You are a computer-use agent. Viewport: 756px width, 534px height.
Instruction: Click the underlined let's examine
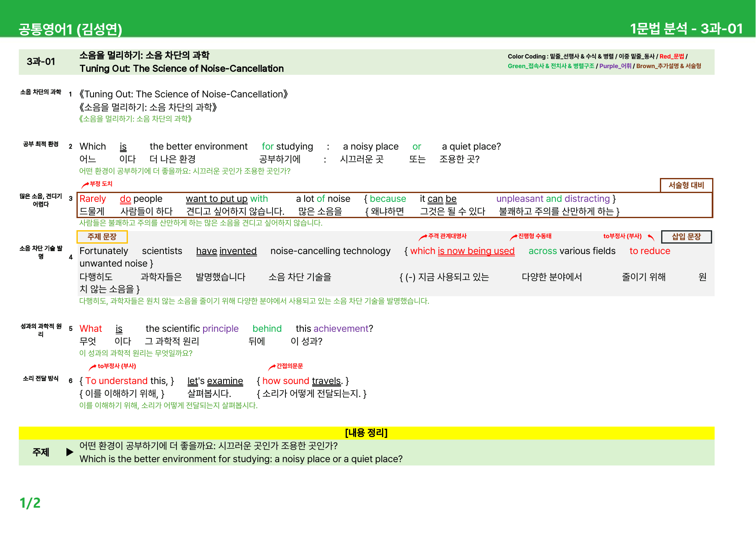point(215,381)
